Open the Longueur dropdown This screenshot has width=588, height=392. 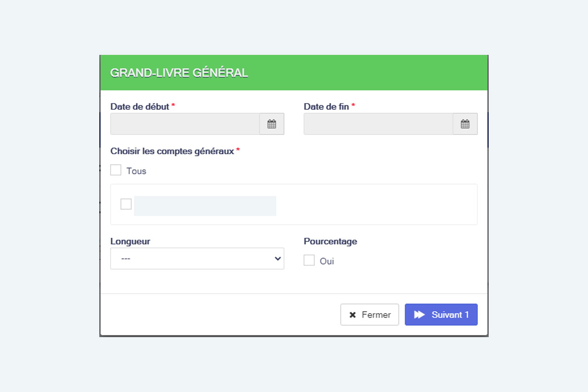(x=197, y=259)
